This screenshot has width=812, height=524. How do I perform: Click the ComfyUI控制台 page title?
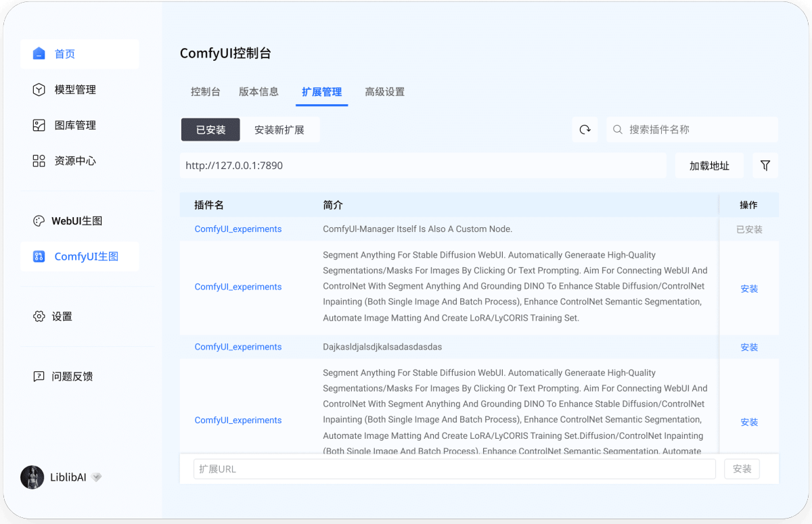225,53
